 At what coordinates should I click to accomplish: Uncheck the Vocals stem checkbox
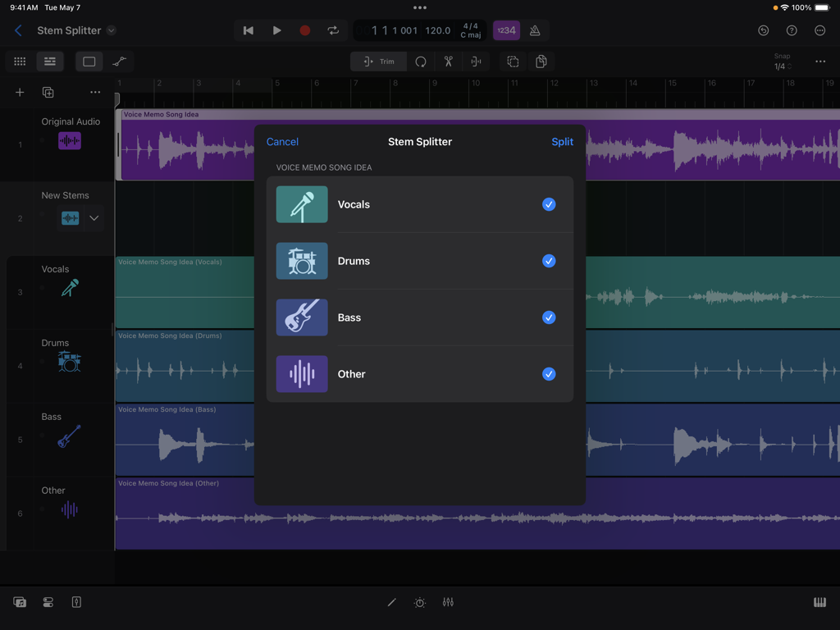click(549, 204)
